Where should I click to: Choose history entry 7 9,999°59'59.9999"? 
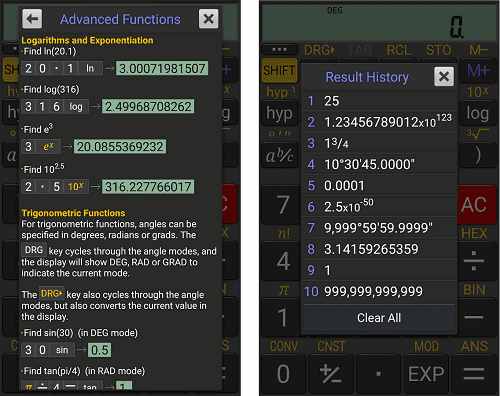tap(379, 228)
